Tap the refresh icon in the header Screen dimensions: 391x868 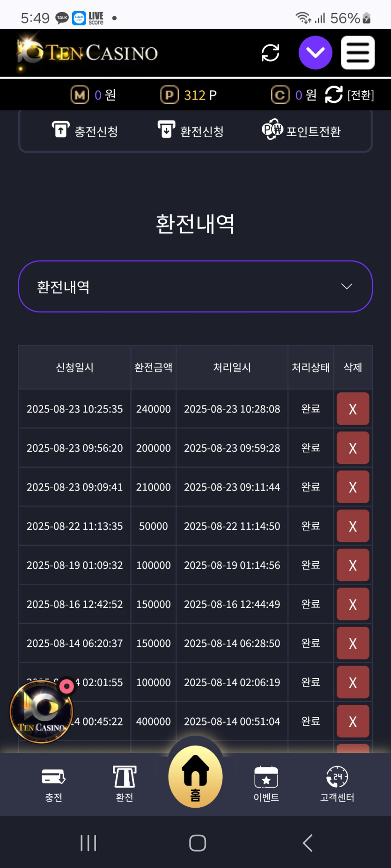tap(270, 53)
